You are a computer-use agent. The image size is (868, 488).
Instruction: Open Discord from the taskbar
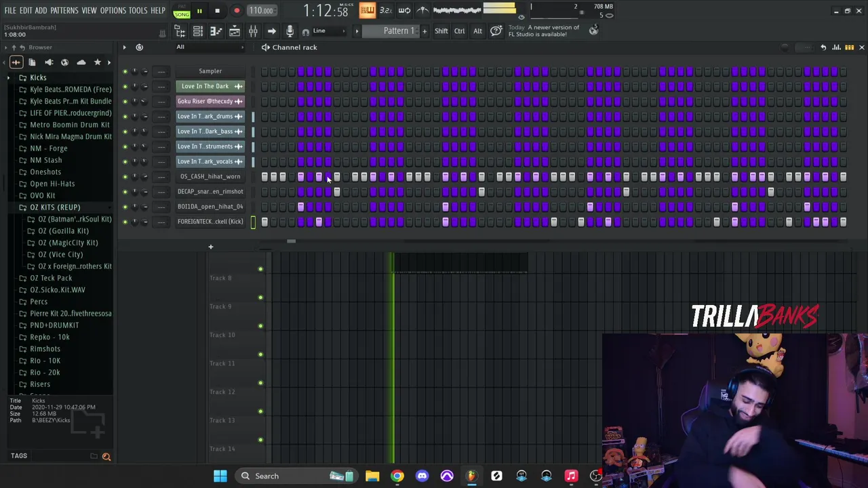pos(422,476)
